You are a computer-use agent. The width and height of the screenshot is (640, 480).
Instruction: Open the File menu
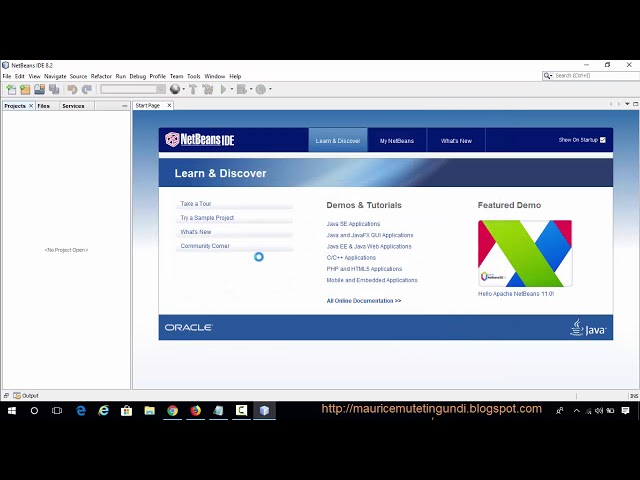(7, 76)
